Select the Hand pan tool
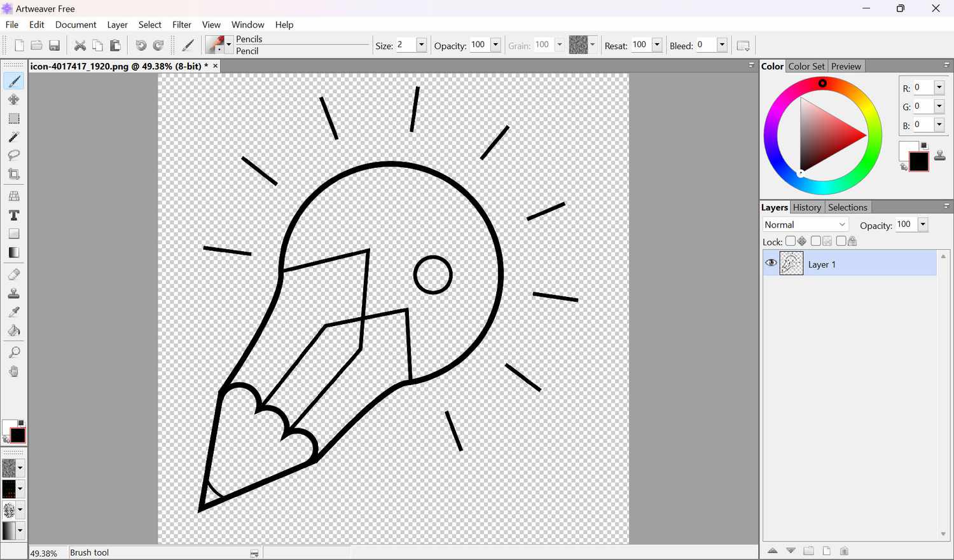 click(x=14, y=371)
